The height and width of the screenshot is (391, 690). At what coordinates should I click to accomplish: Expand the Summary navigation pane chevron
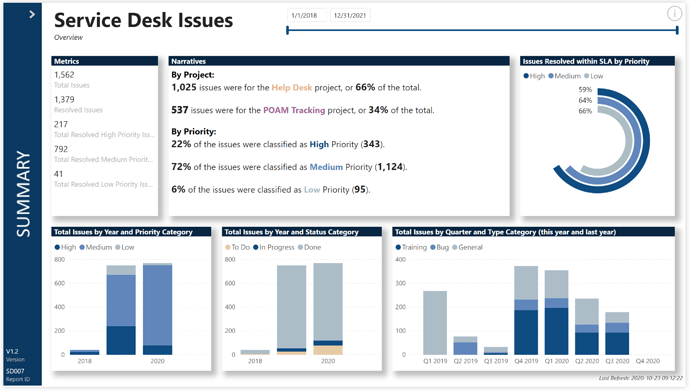(32, 15)
